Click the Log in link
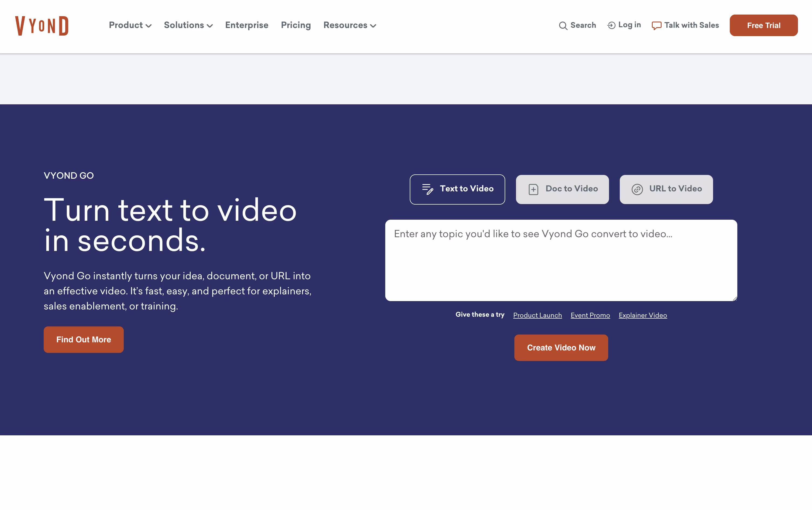Screen dimensions: 812x510 624,25
